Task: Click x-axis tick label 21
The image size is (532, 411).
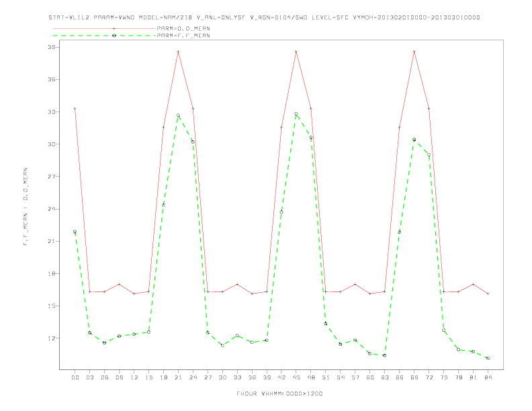Action: click(178, 377)
